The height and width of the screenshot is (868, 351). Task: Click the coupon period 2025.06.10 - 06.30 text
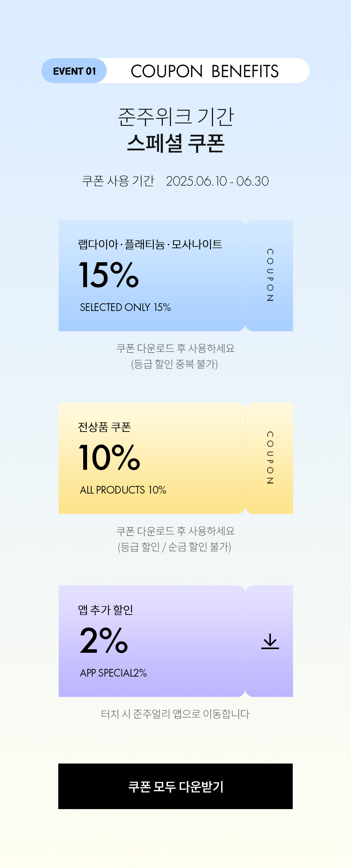point(217,181)
